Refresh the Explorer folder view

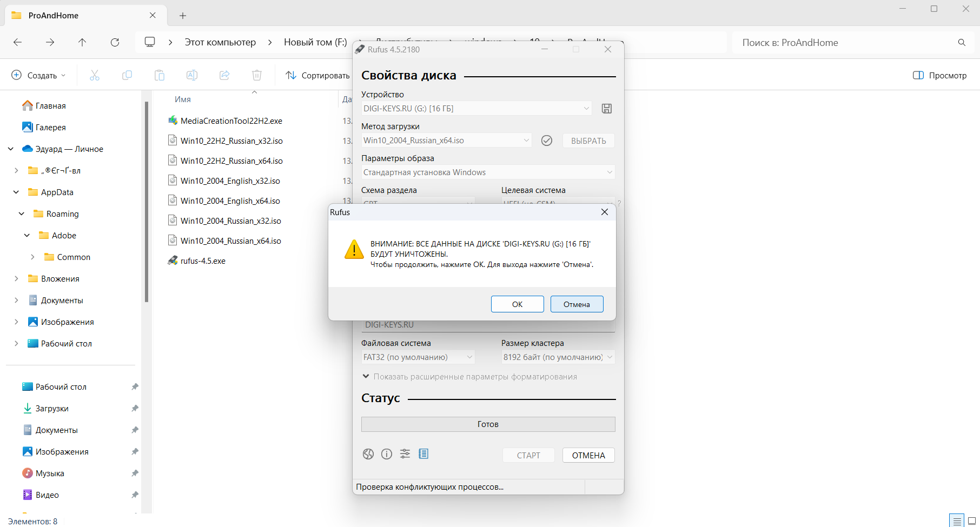(115, 42)
